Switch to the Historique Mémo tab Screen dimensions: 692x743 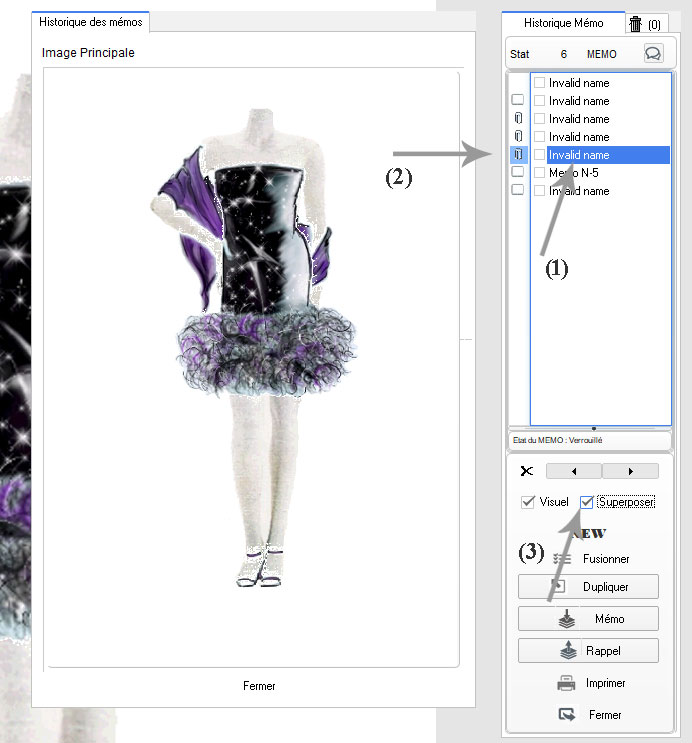point(565,23)
